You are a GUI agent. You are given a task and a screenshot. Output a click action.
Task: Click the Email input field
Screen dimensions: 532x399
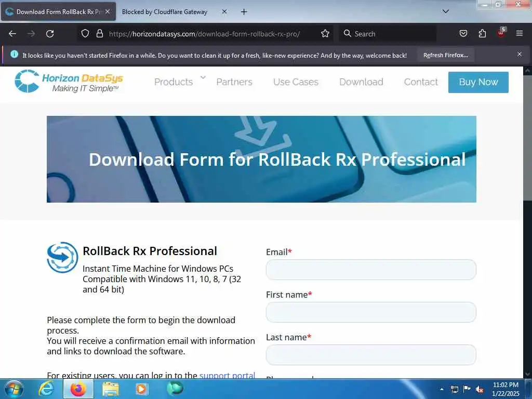tap(371, 270)
